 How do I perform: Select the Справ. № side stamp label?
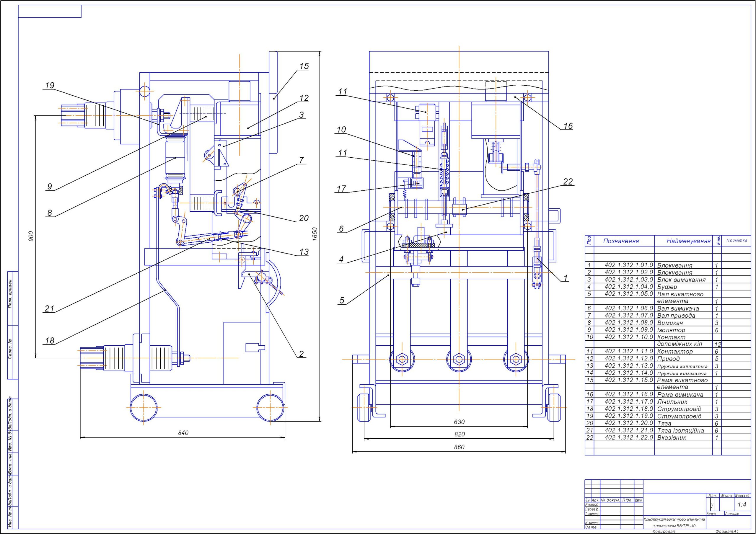(x=10, y=349)
